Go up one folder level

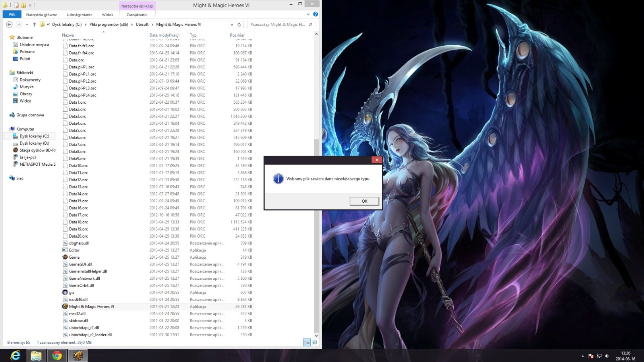coord(35,25)
